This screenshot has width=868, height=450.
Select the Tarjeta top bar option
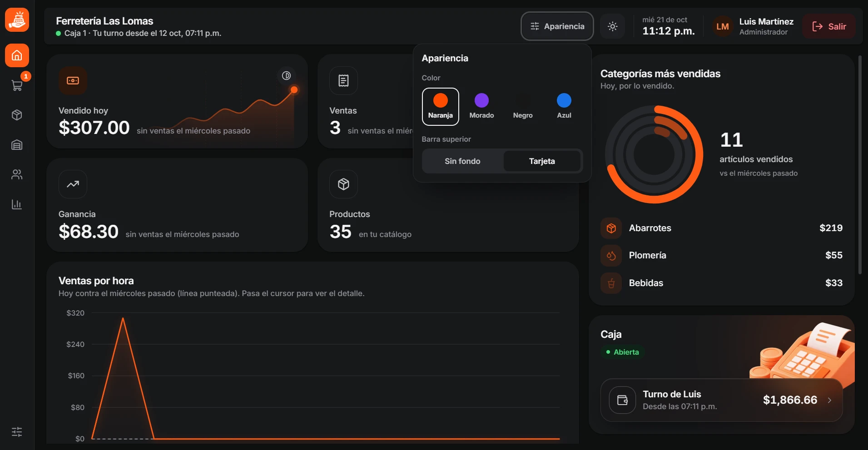(542, 161)
